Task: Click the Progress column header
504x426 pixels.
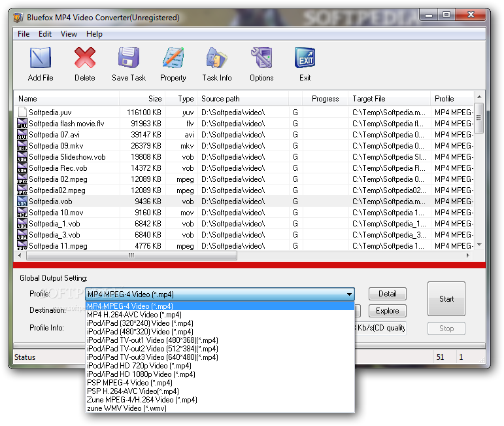Action: click(325, 99)
